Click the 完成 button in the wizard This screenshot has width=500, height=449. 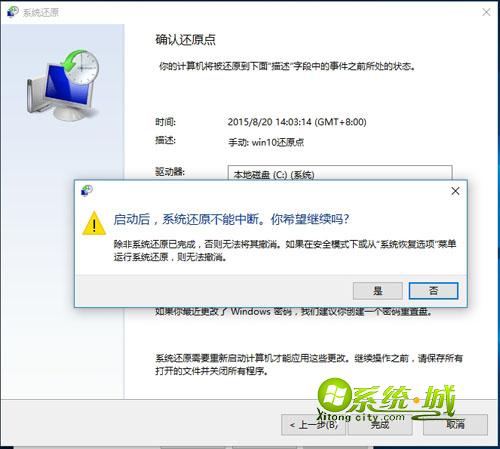[x=380, y=425]
